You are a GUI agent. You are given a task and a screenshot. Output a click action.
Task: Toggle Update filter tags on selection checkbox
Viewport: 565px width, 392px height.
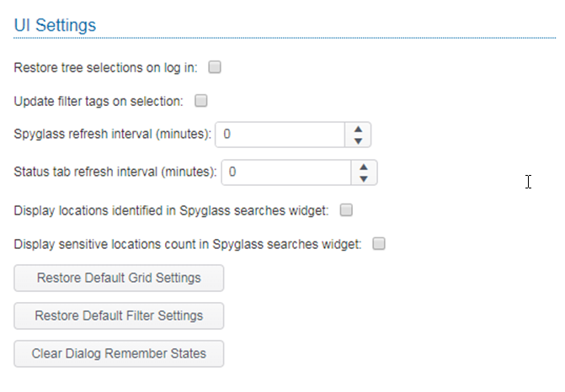tap(201, 101)
